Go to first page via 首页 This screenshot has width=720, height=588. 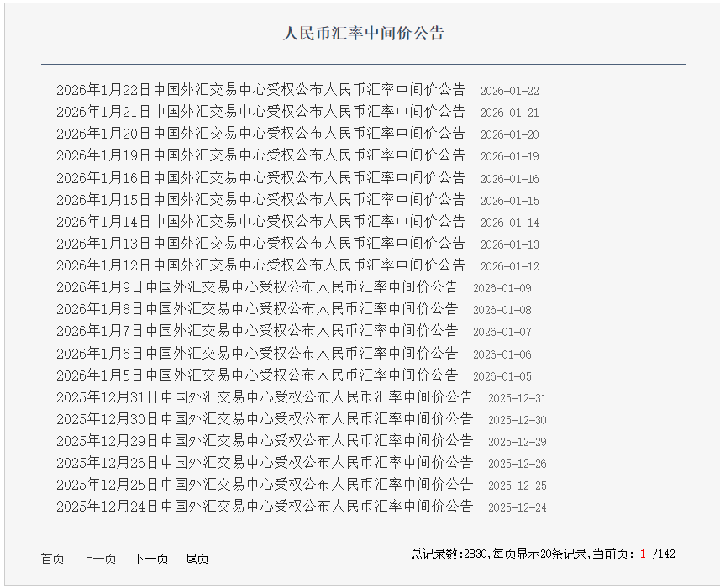[52, 559]
